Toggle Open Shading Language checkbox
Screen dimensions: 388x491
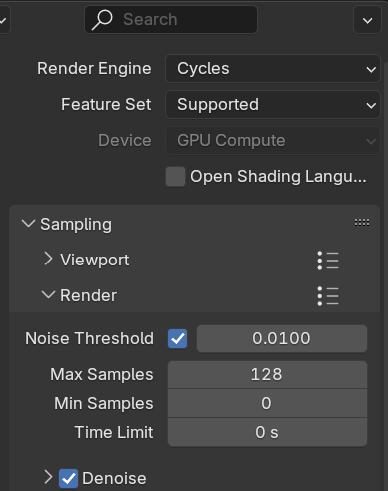click(175, 177)
